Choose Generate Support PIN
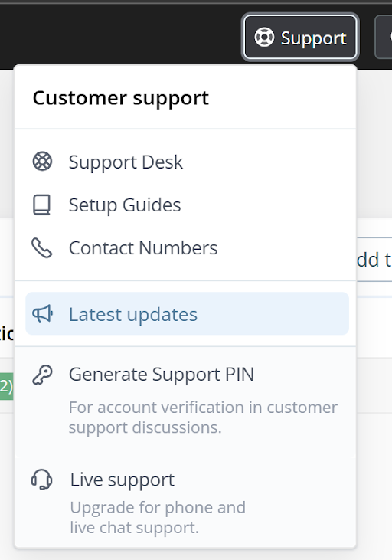The width and height of the screenshot is (392, 560). tap(162, 375)
